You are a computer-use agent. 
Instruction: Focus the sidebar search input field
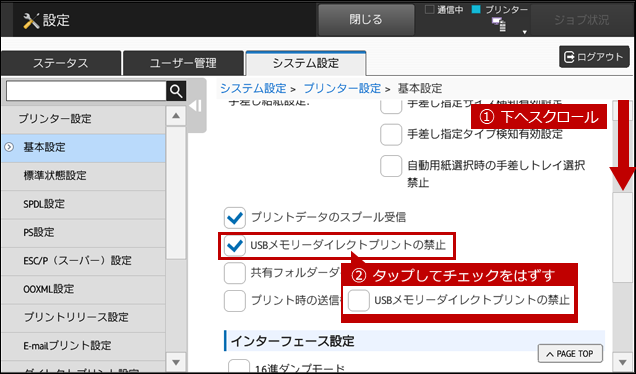86,91
